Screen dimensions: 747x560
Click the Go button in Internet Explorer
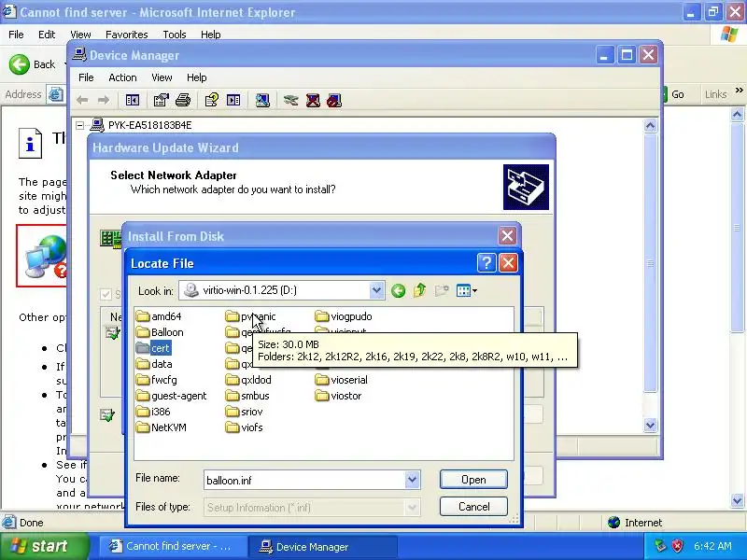point(673,94)
